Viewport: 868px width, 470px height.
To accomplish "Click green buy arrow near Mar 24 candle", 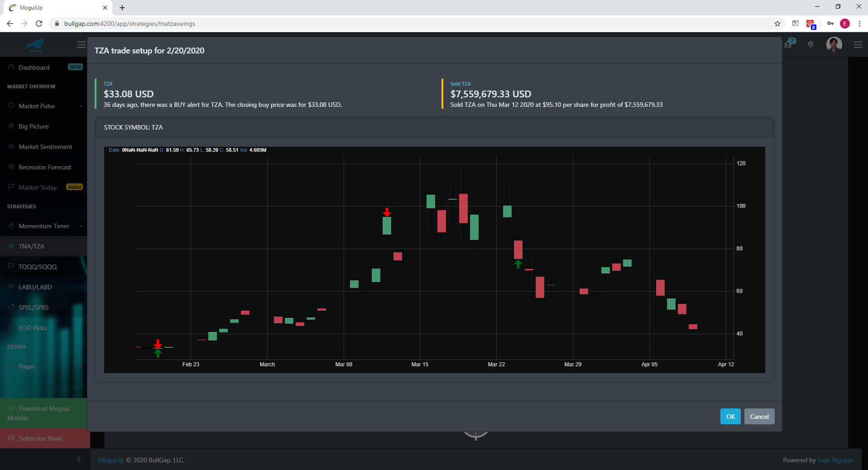I will click(518, 264).
